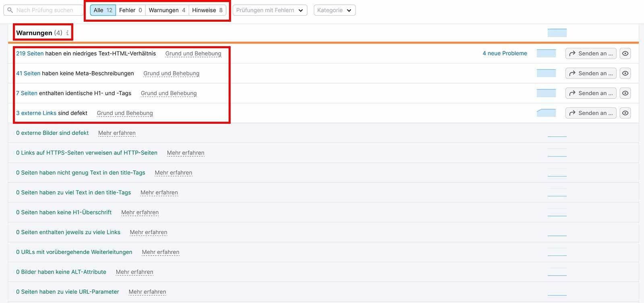Image resolution: width=644 pixels, height=303 pixels.
Task: Open '3 externe Links' defekt link
Action: pos(36,113)
